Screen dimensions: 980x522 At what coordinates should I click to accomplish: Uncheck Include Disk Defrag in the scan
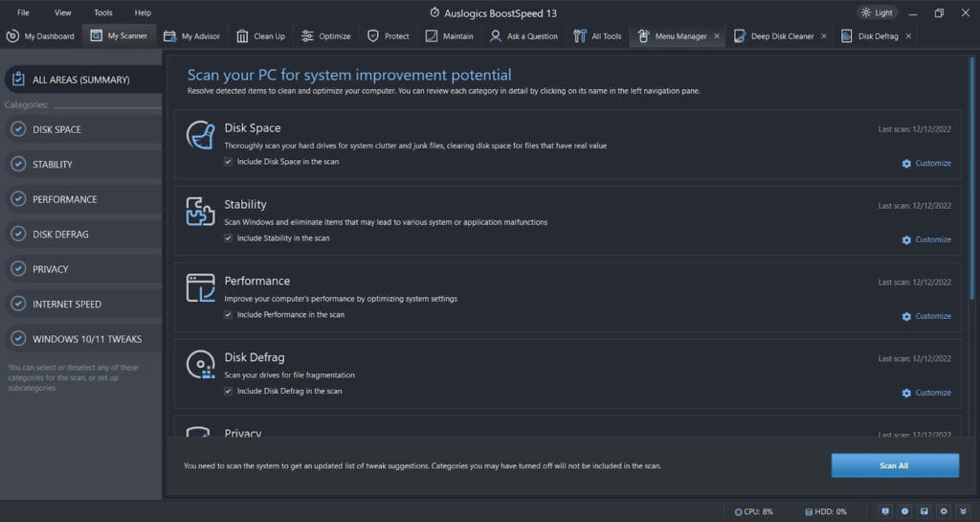pos(228,392)
